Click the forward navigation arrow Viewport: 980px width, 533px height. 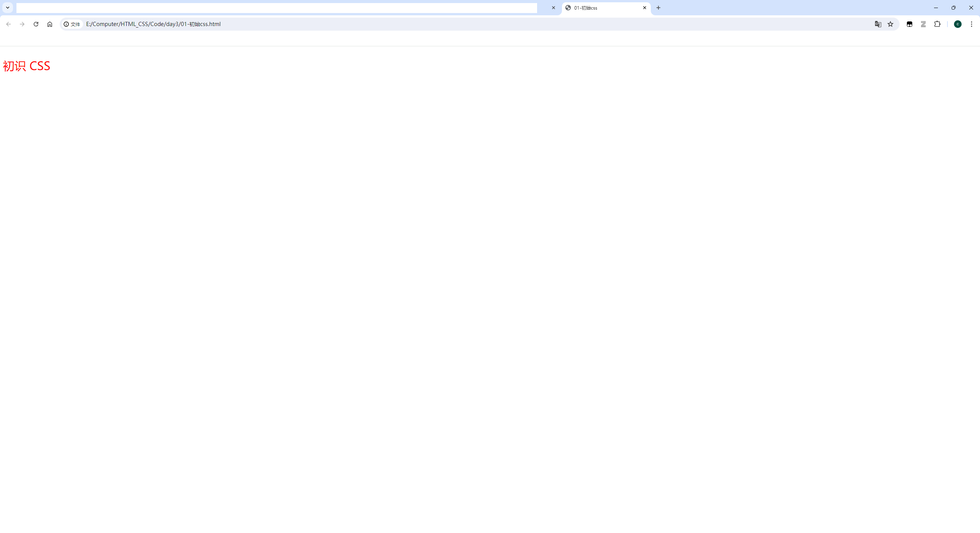[x=22, y=24]
